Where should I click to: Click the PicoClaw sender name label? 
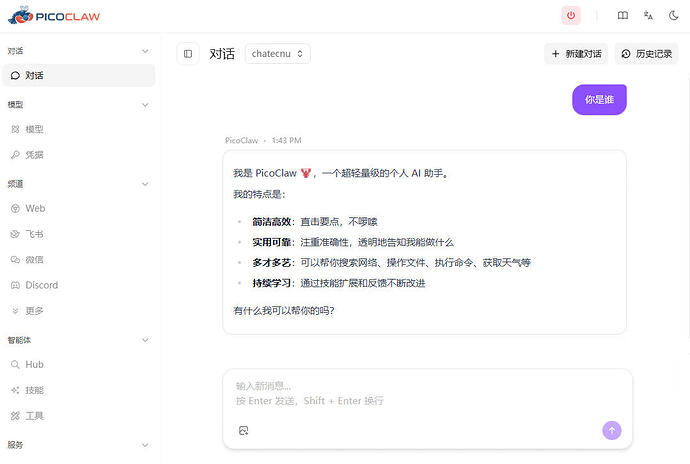tap(242, 140)
